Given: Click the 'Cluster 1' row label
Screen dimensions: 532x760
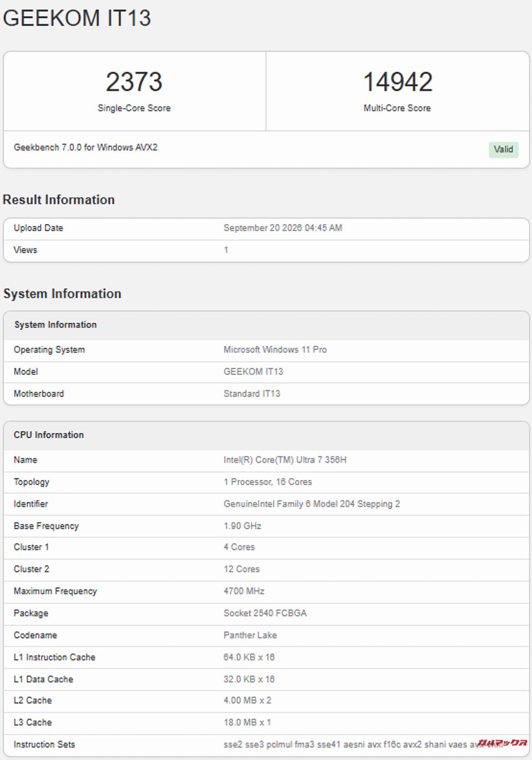Looking at the screenshot, I should point(31,547).
